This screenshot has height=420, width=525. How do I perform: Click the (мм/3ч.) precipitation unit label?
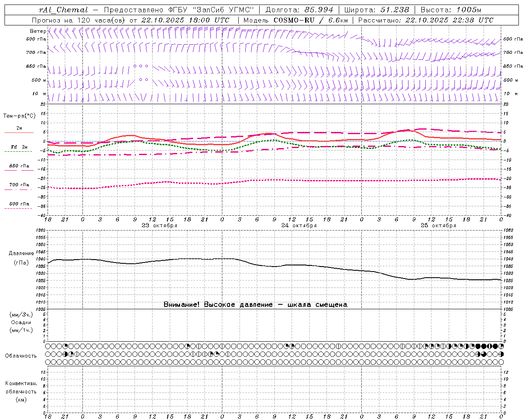tap(21, 315)
